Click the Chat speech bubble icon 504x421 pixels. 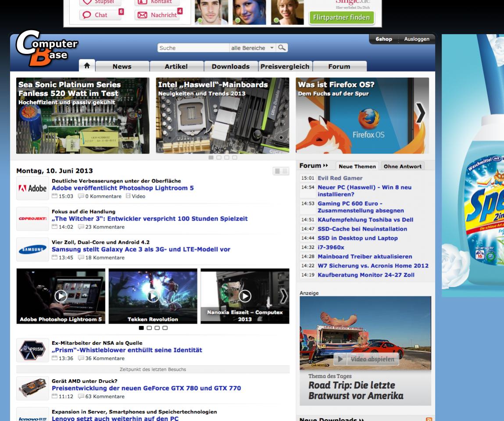[87, 15]
